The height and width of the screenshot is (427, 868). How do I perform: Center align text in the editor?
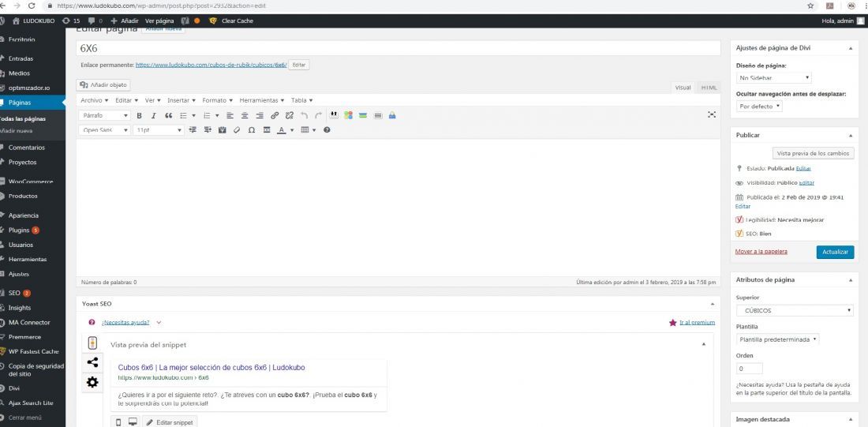tap(245, 116)
